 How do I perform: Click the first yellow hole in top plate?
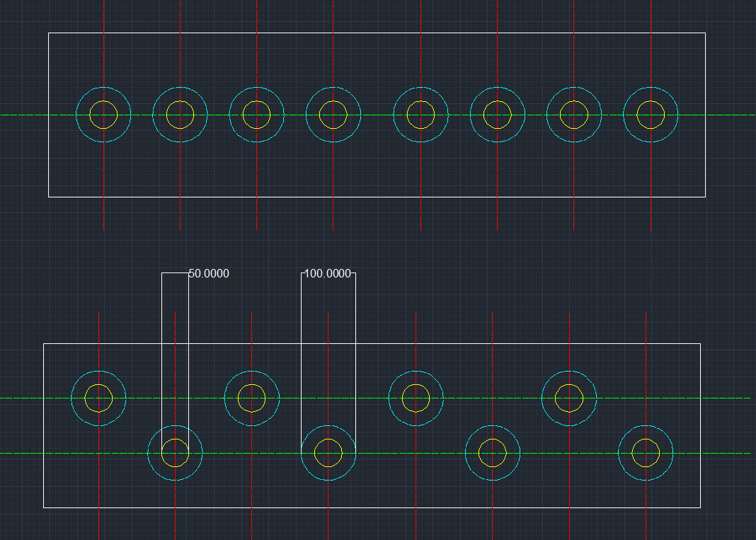[x=103, y=115]
